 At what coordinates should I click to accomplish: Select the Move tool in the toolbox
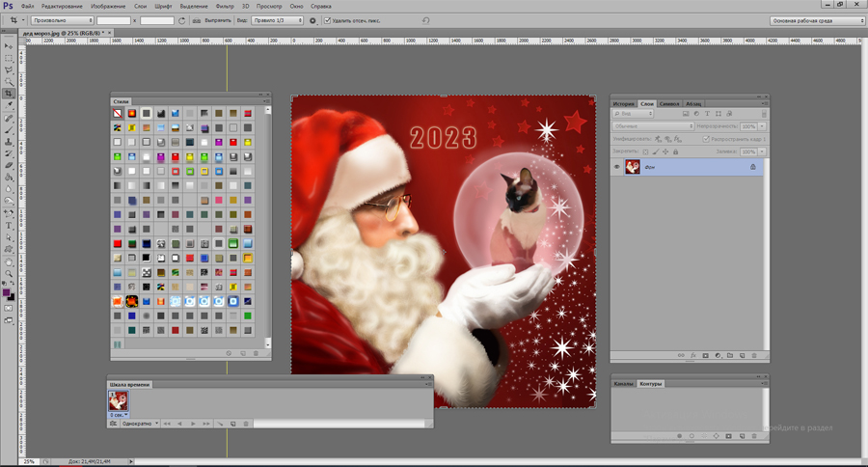(x=9, y=46)
